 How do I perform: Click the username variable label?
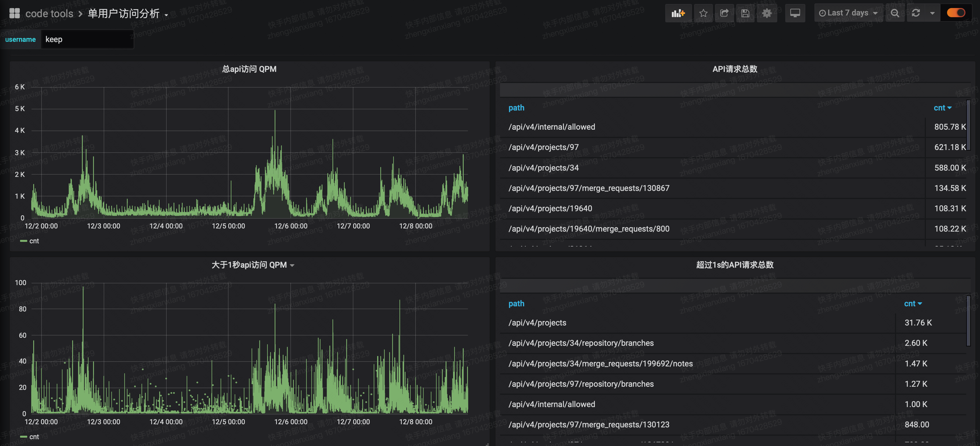tap(21, 39)
